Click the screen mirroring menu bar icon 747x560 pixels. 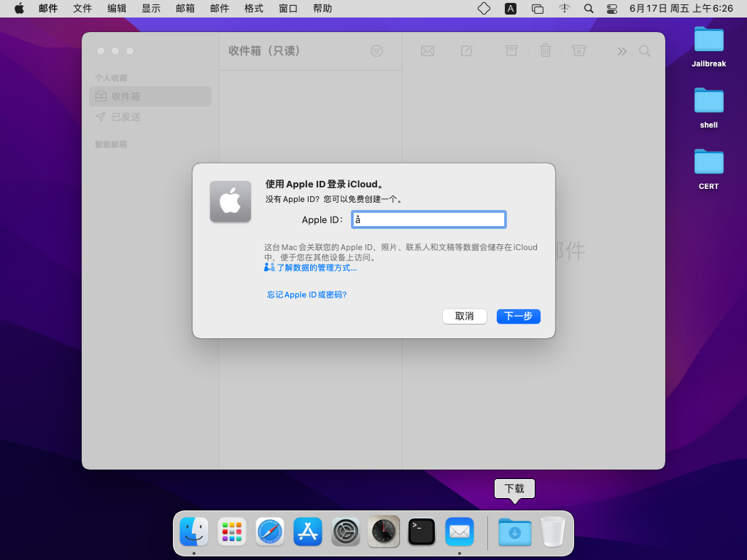[538, 9]
